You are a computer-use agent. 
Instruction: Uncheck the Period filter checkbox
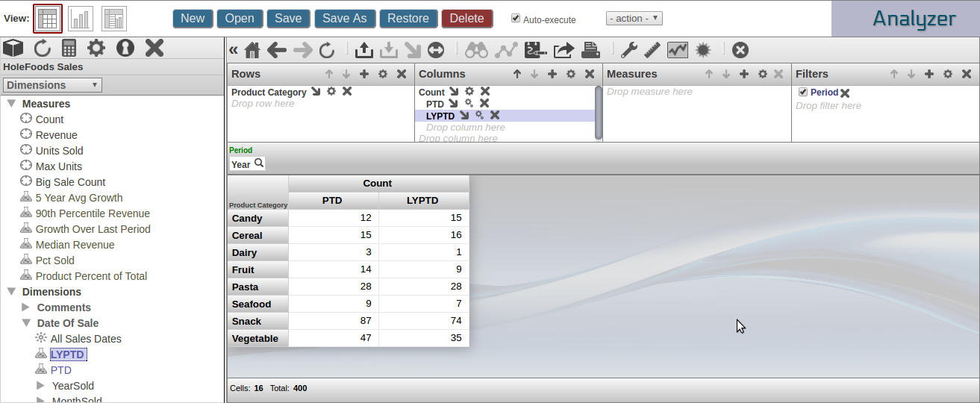tap(803, 92)
